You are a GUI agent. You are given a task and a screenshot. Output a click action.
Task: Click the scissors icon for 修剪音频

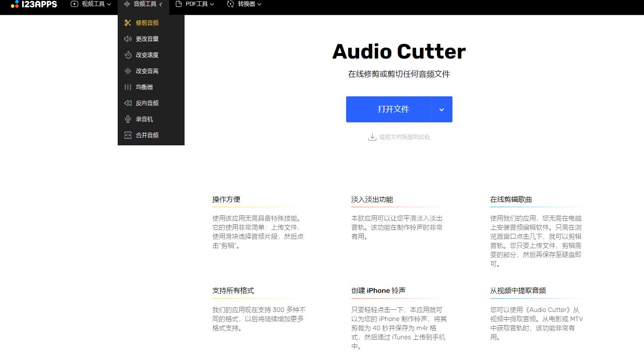[x=128, y=23]
